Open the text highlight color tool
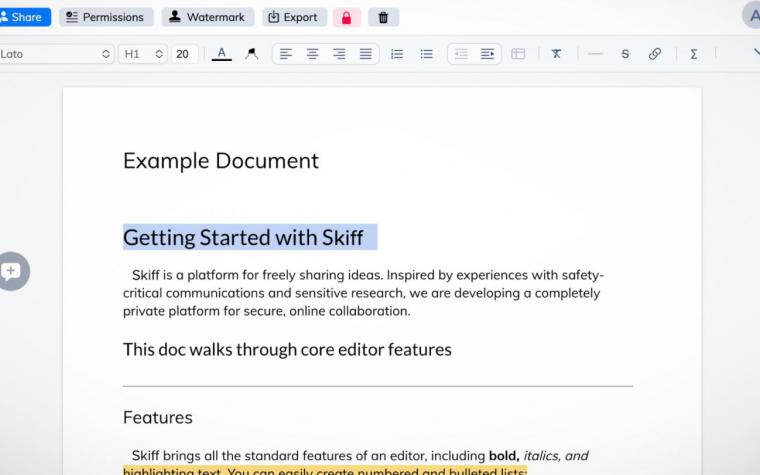Viewport: 760px width, 475px height. [251, 53]
